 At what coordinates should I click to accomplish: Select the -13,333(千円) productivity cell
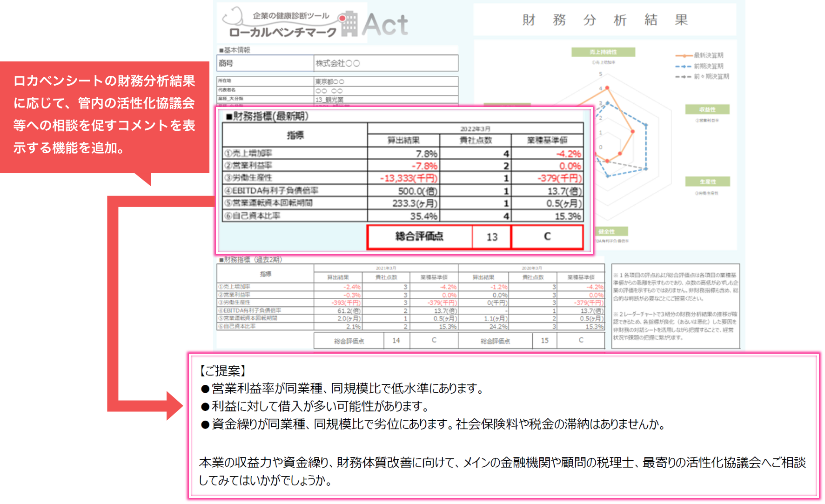(403, 178)
